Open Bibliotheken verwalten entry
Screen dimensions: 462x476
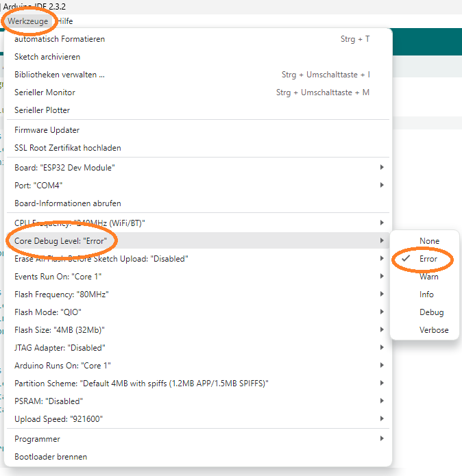197,75
